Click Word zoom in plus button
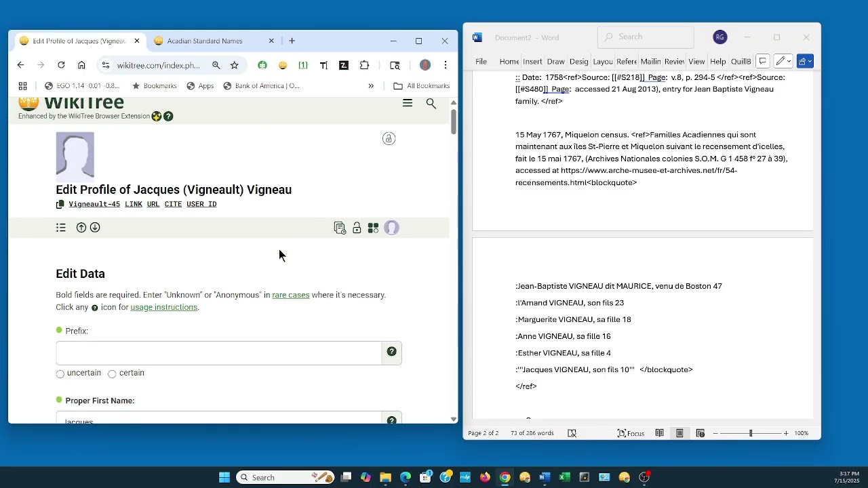 pyautogui.click(x=786, y=433)
